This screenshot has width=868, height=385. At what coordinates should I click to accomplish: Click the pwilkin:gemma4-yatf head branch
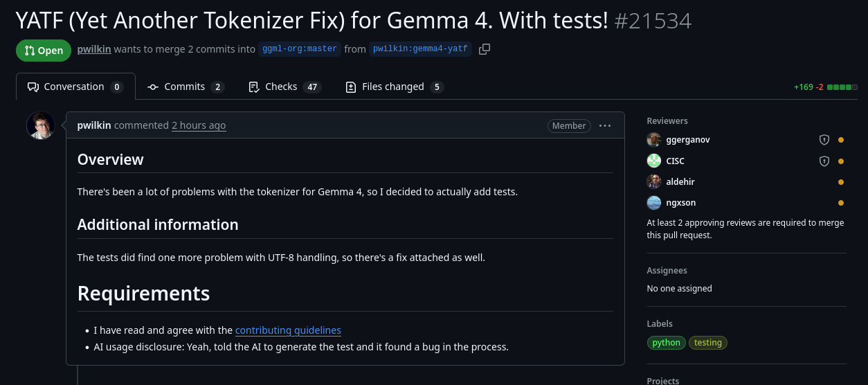point(420,49)
